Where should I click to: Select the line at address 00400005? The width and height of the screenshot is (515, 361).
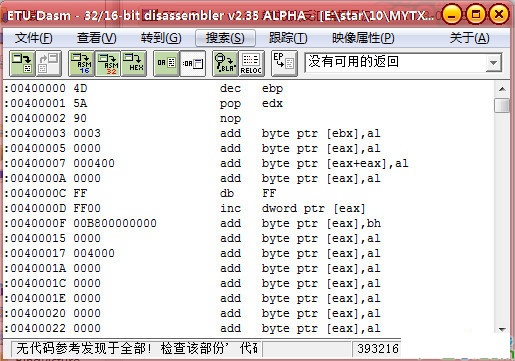(248, 148)
